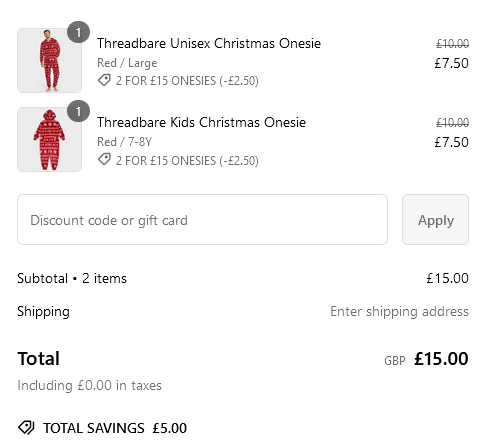Click the quantity badge on Unisex Onesie
The image size is (503, 448).
[78, 32]
